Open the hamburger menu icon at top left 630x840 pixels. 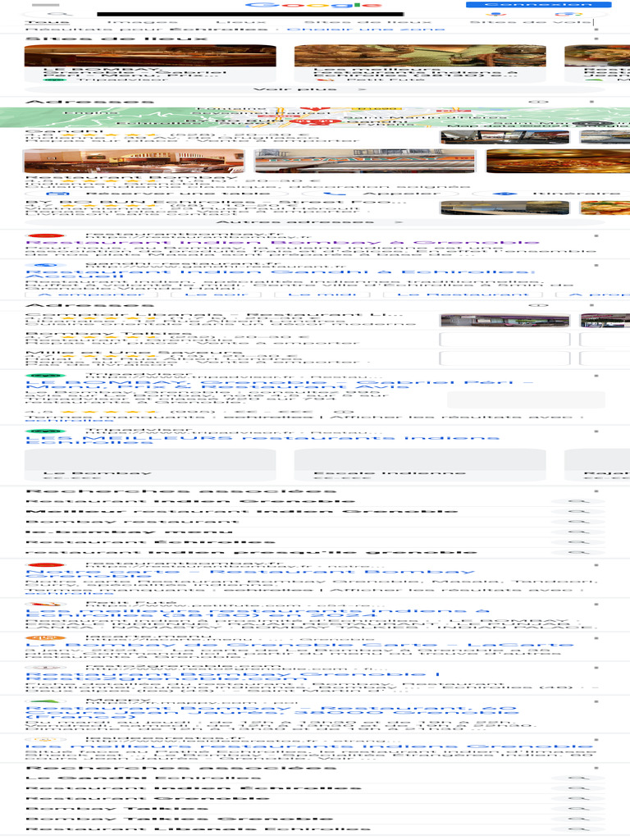(x=46, y=5)
